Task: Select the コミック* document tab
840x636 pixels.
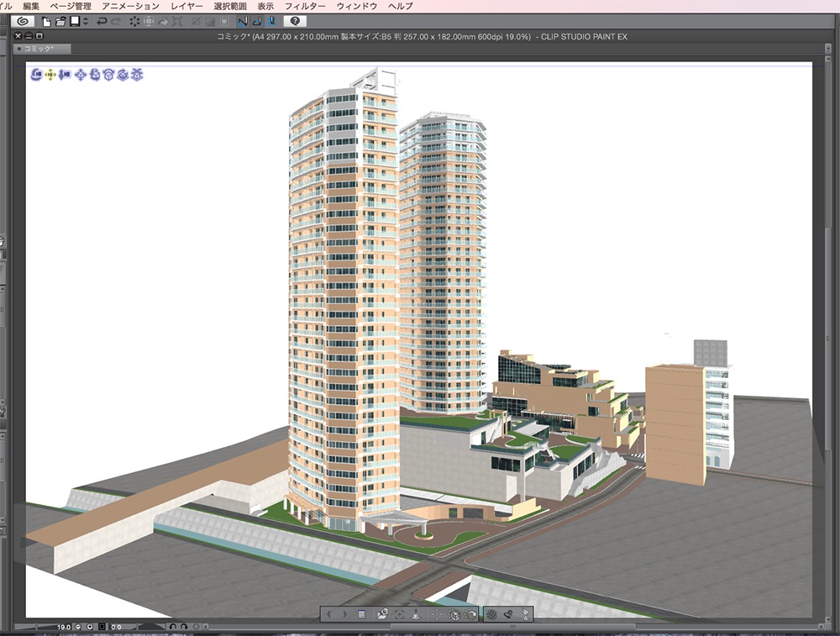Action: tap(42, 49)
